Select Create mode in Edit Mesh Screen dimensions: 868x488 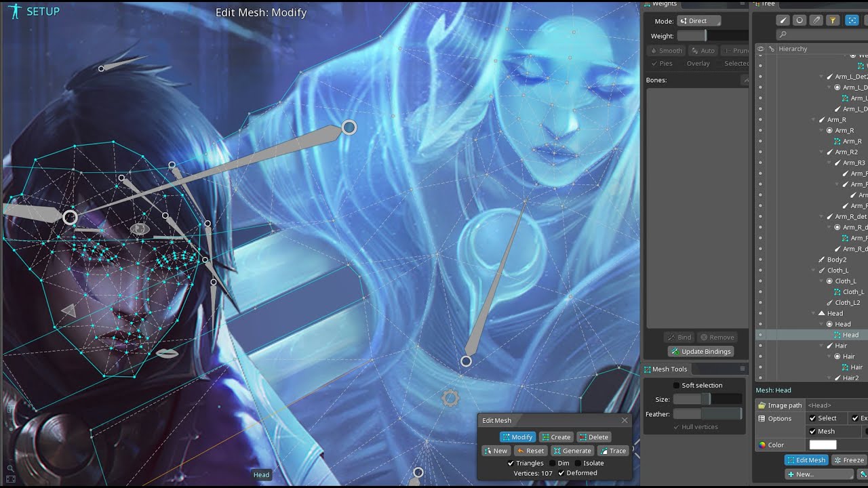tap(556, 437)
